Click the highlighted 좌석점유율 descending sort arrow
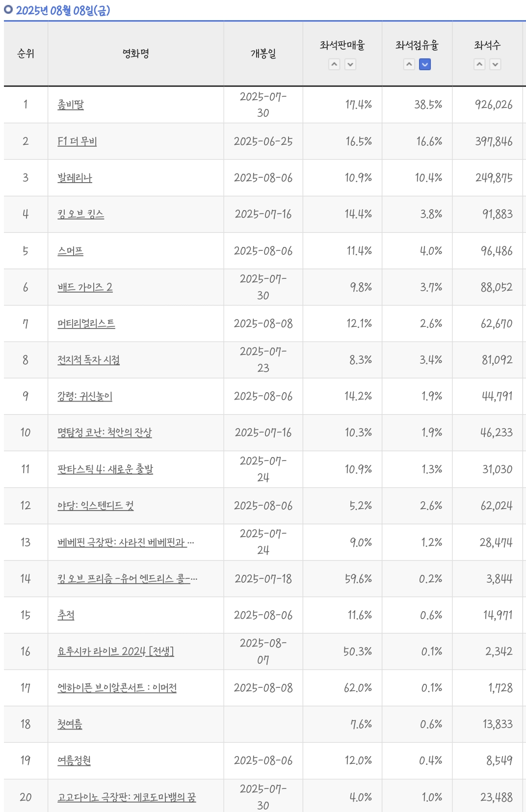526x812 pixels. 425,64
